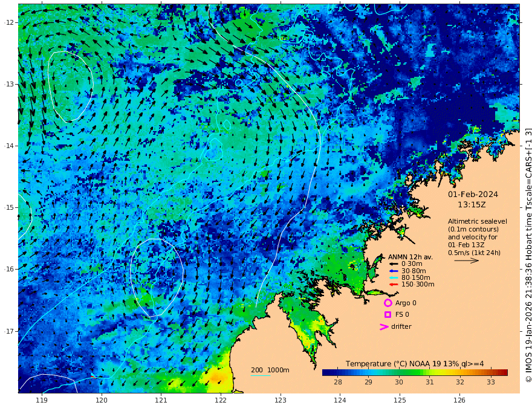Click the colorbar tick label 32
Screen dimensions: 532x411
459,382
